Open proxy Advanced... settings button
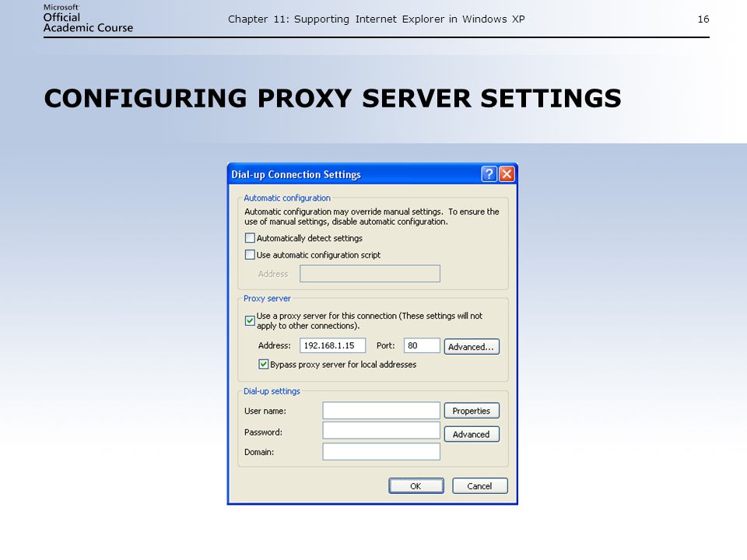Image resolution: width=747 pixels, height=560 pixels. tap(472, 347)
